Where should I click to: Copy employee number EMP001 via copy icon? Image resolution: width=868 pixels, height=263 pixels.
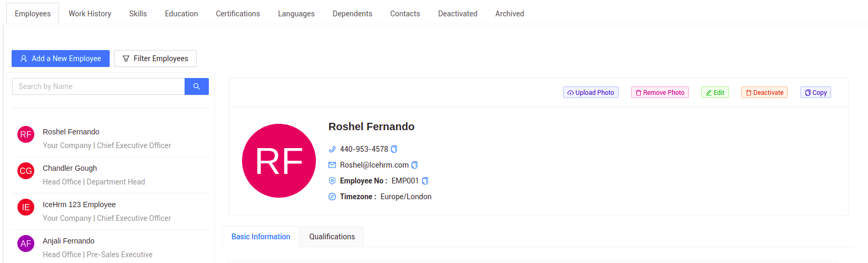(x=425, y=181)
